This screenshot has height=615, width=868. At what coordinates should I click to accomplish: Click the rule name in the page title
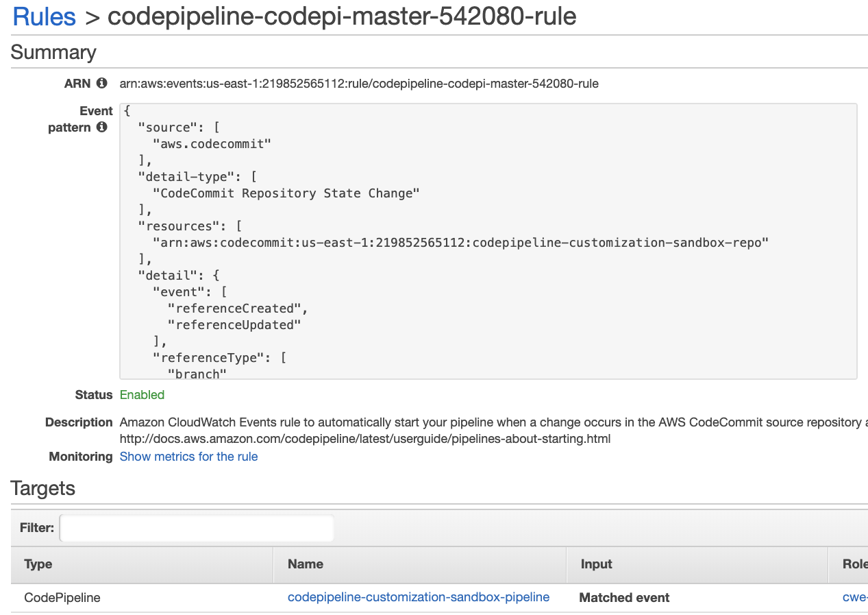(342, 16)
